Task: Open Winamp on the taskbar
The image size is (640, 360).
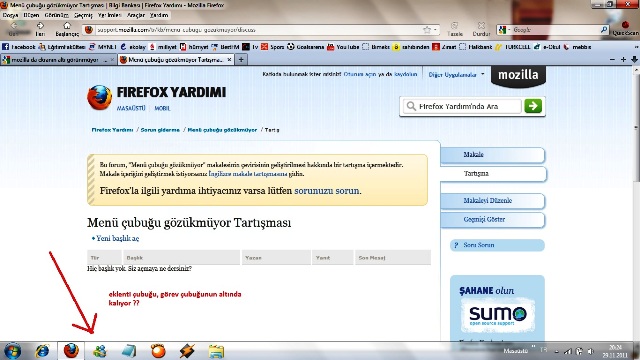Action: point(187,351)
